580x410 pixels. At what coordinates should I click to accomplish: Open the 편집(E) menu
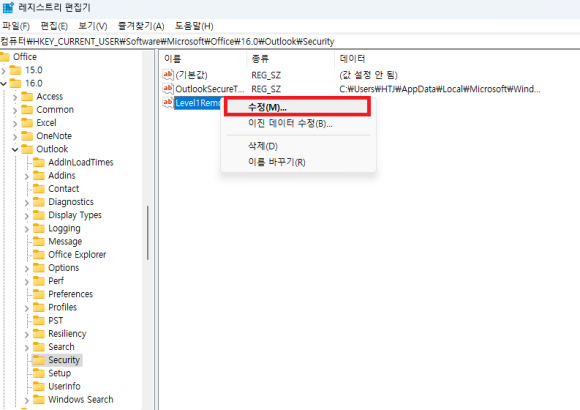point(54,26)
